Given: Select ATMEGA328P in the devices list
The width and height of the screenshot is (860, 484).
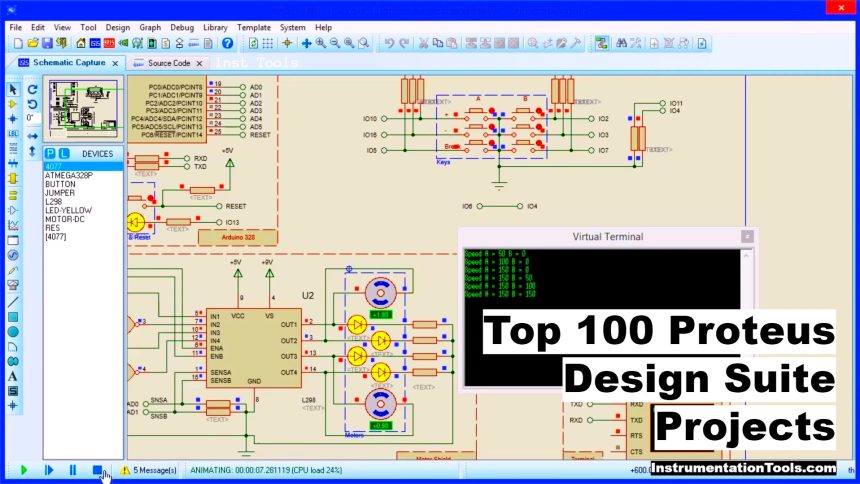Looking at the screenshot, I should point(83,176).
